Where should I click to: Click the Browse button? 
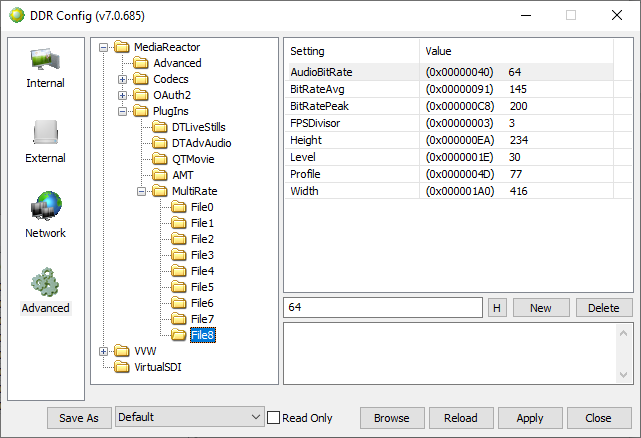[392, 418]
